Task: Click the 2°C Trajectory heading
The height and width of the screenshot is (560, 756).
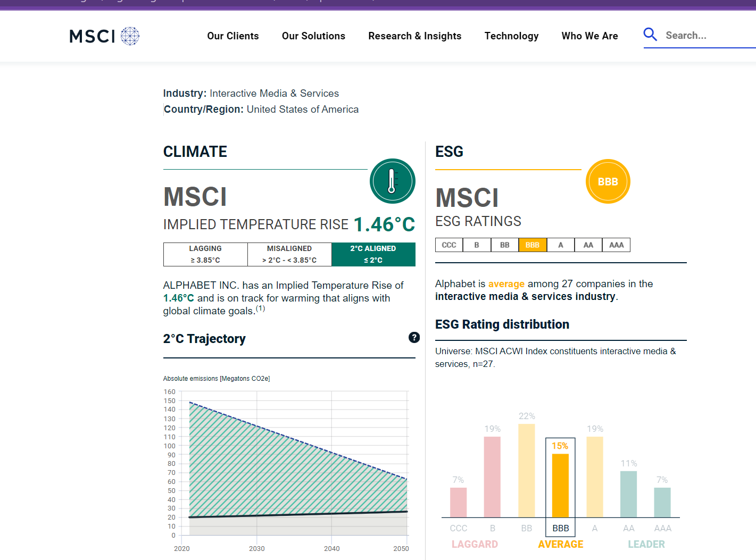Action: point(204,339)
